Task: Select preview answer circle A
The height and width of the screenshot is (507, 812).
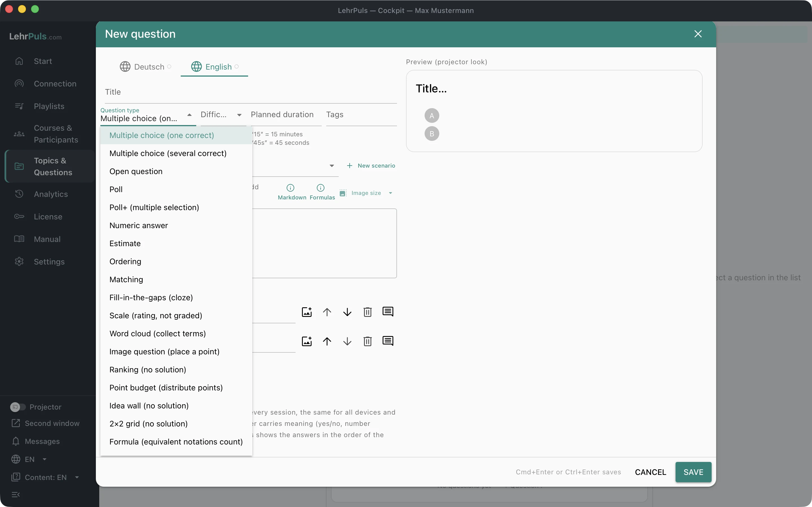Action: (x=431, y=115)
